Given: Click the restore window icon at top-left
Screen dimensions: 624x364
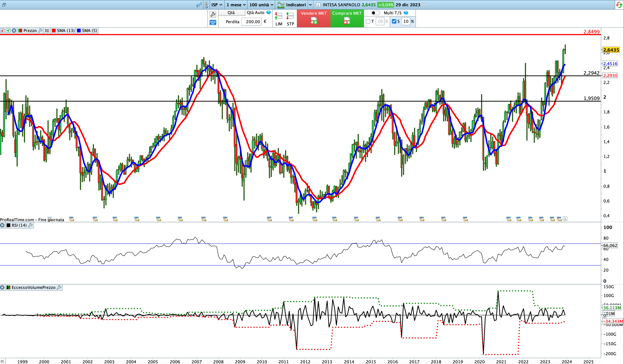Looking at the screenshot, I should coord(4,5).
